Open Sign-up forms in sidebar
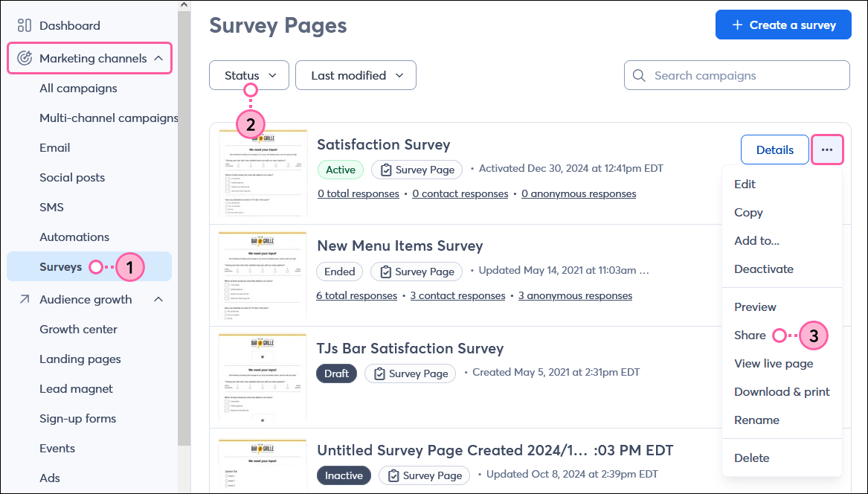 pyautogui.click(x=77, y=419)
